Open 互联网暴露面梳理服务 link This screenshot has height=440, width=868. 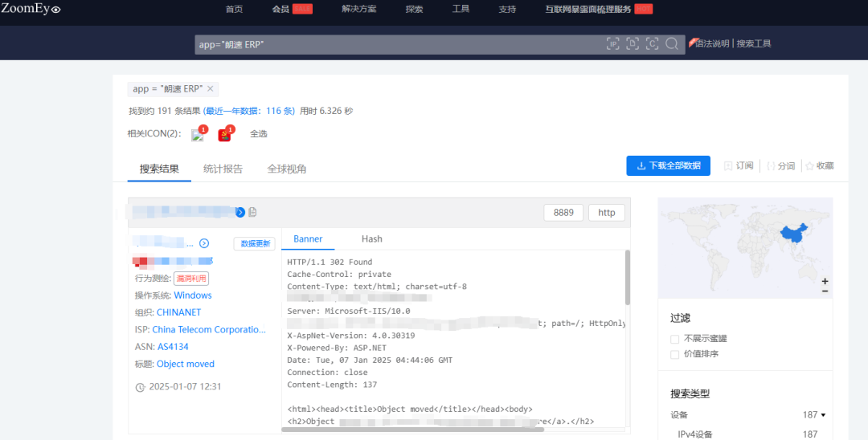coord(588,10)
